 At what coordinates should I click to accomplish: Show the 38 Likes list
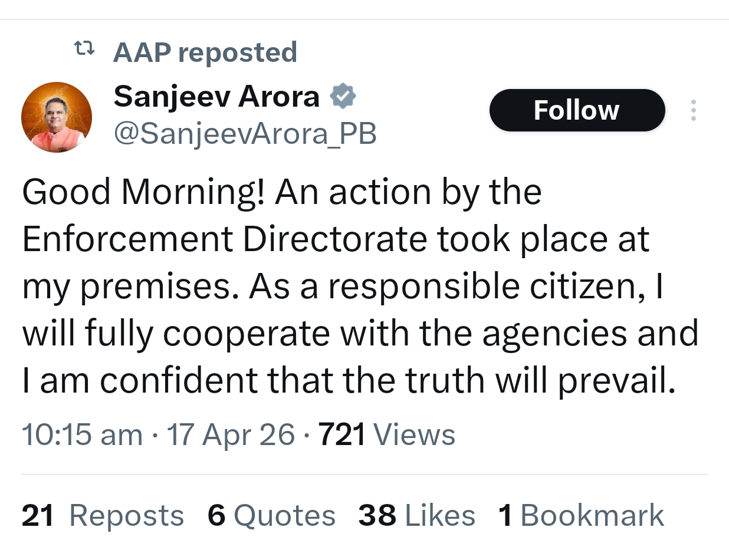(416, 516)
